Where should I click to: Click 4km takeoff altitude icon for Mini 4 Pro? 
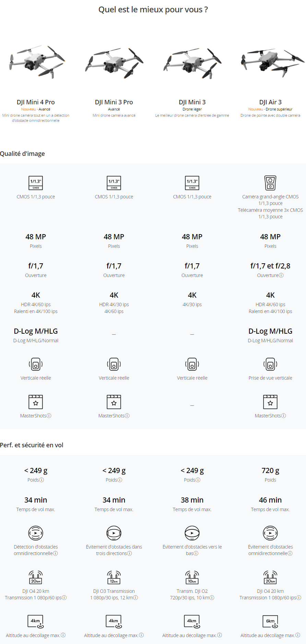[x=36, y=622]
